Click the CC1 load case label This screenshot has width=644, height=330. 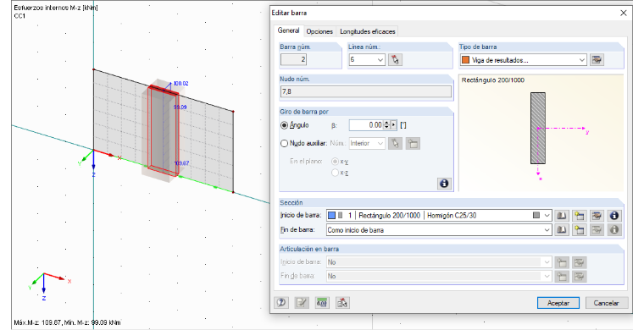coord(19,16)
